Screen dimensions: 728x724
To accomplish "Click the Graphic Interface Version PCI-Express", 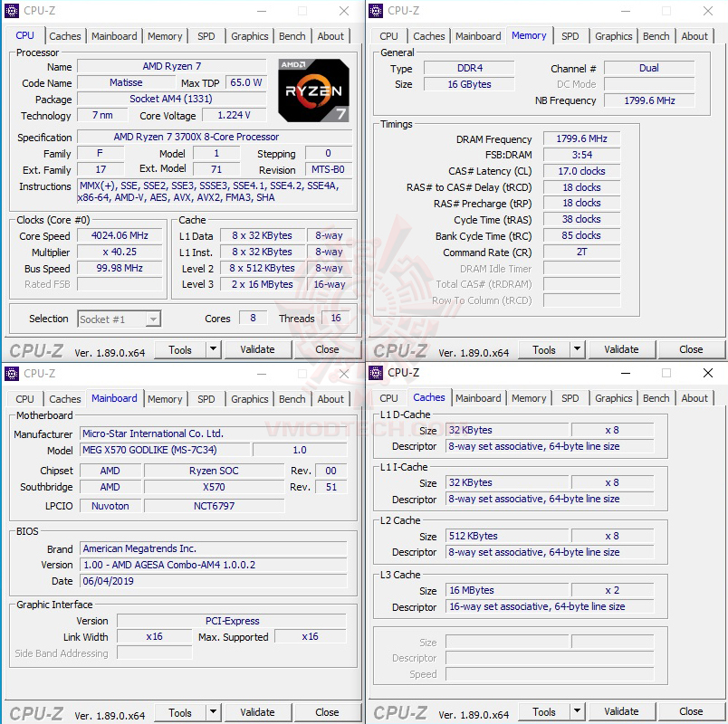I will [x=232, y=621].
